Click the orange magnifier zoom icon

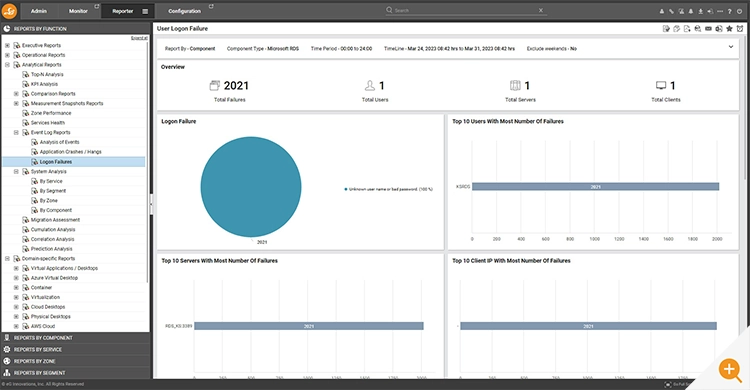click(x=730, y=369)
